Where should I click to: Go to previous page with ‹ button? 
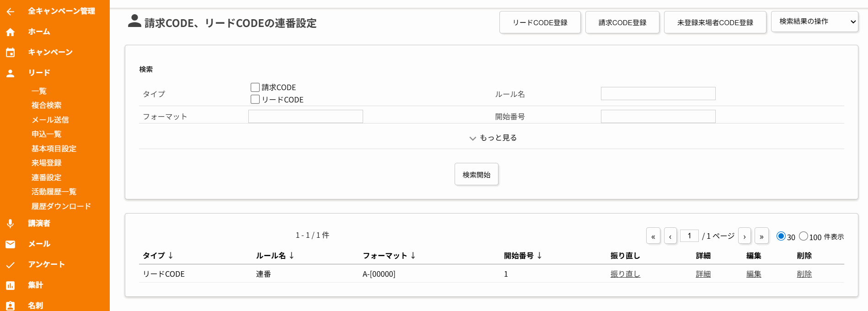(670, 236)
